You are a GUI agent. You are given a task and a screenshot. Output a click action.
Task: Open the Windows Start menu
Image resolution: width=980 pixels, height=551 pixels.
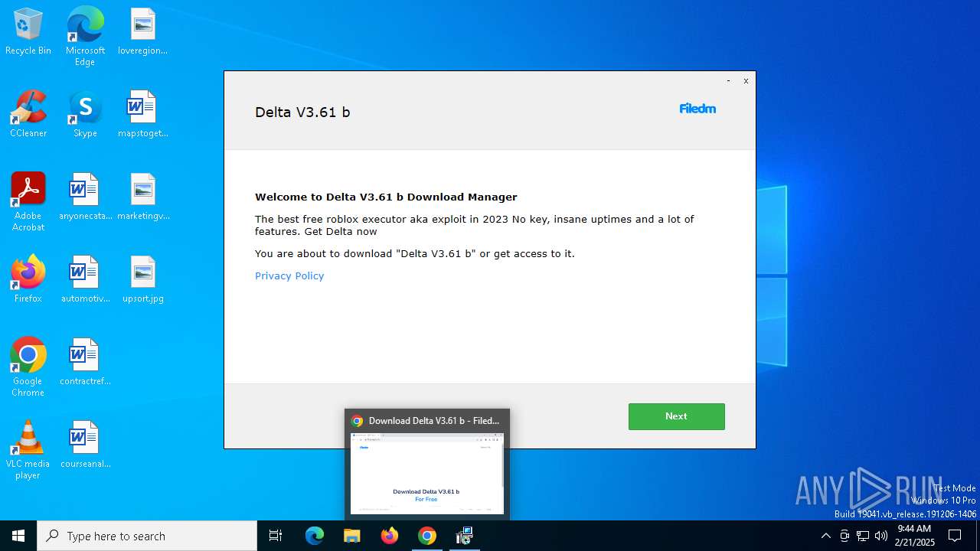click(18, 536)
